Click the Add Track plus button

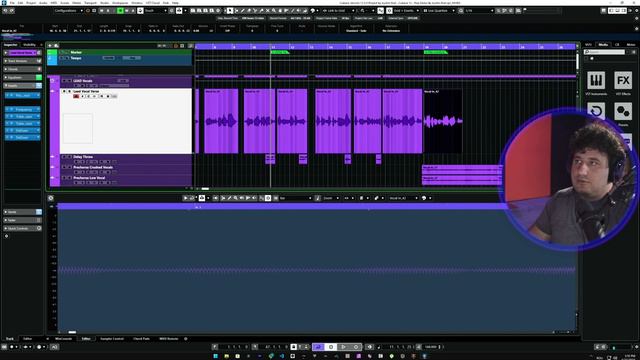[x=50, y=46]
